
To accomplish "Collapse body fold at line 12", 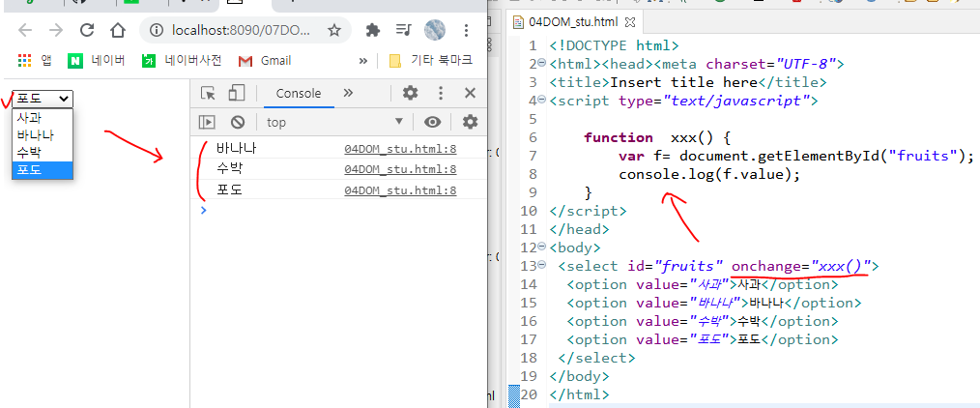I will pyautogui.click(x=542, y=248).
